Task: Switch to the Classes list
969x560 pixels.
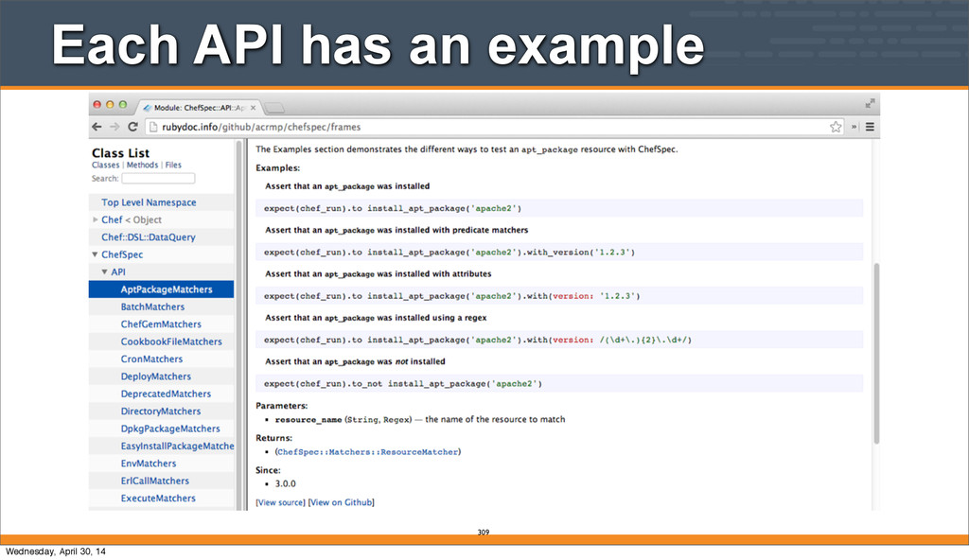Action: point(106,165)
